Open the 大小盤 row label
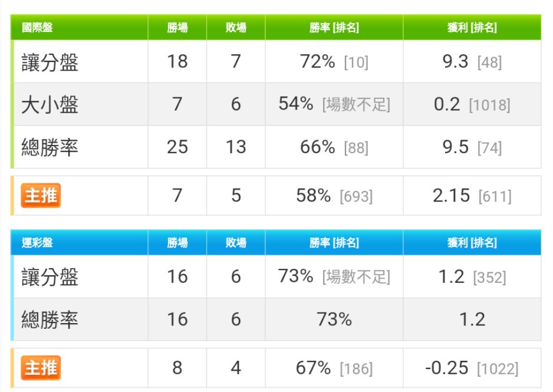553x392 pixels. click(x=50, y=104)
